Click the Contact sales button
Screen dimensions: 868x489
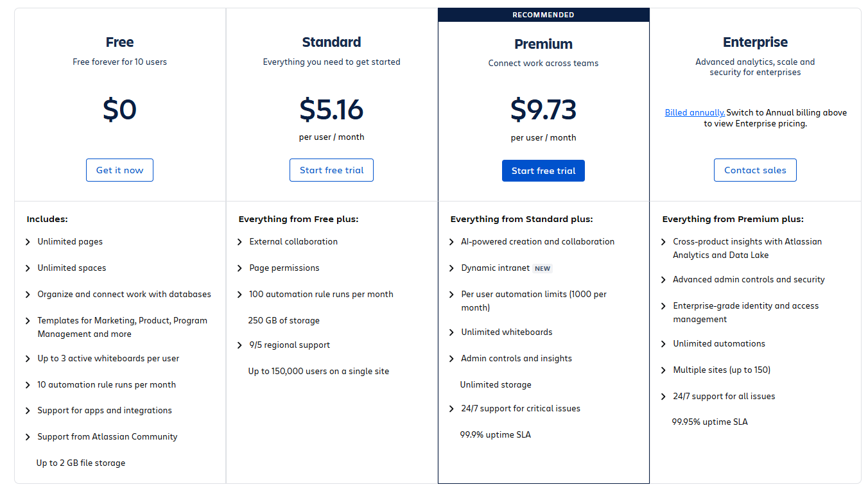point(755,170)
